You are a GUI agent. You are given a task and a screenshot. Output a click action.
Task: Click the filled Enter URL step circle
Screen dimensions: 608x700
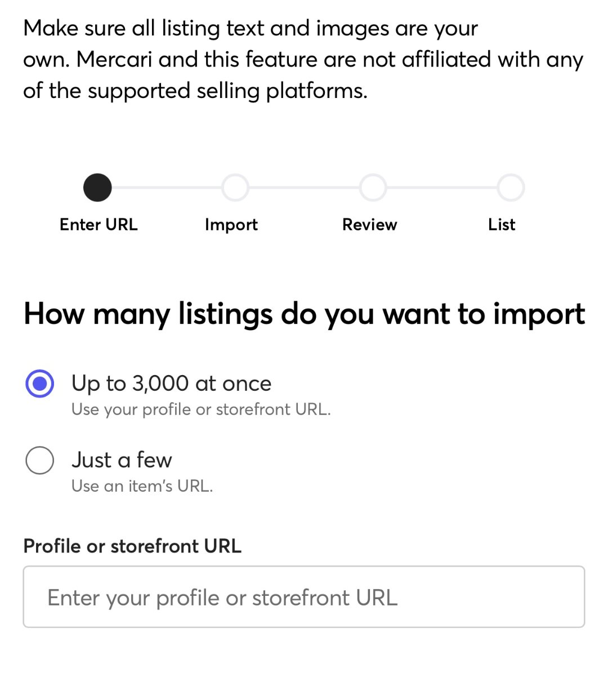[97, 188]
